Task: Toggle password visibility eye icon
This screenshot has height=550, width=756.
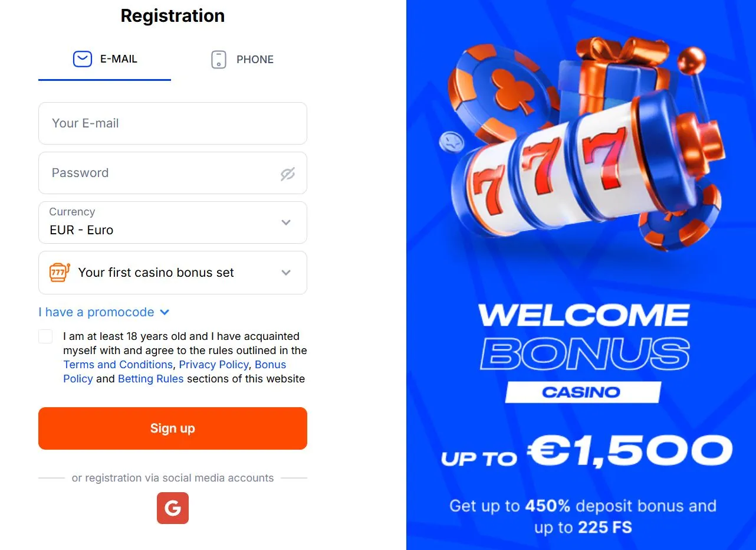Action: [287, 173]
